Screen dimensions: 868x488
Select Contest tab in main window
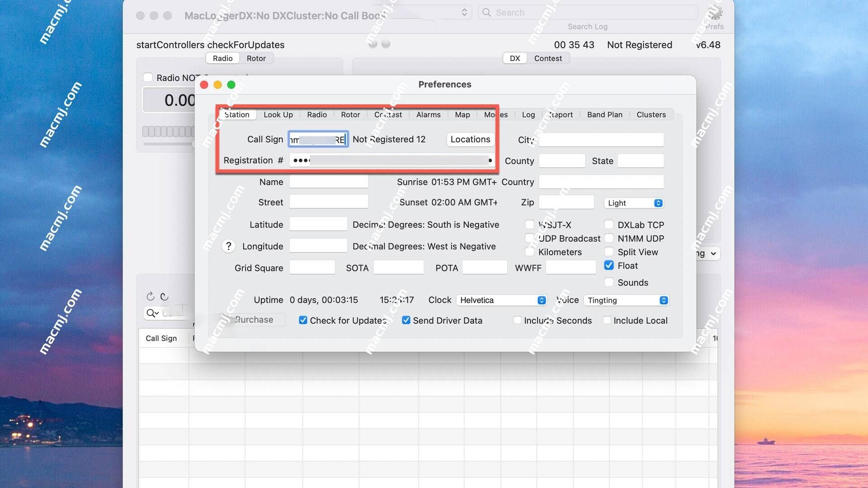[548, 58]
